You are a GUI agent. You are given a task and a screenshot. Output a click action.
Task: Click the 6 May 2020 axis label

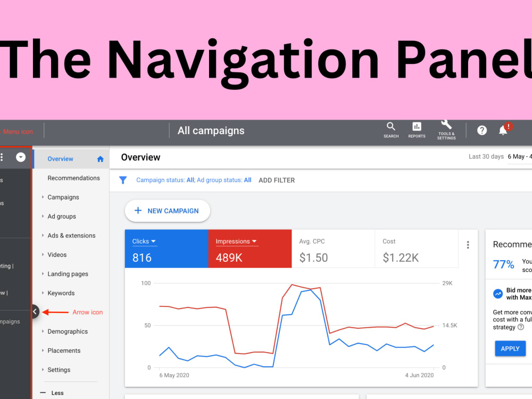pyautogui.click(x=174, y=375)
